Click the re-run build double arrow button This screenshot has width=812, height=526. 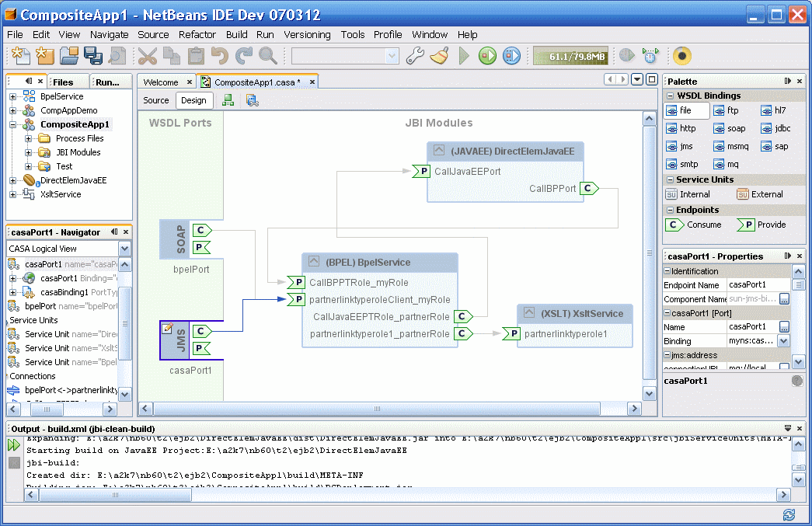point(14,444)
